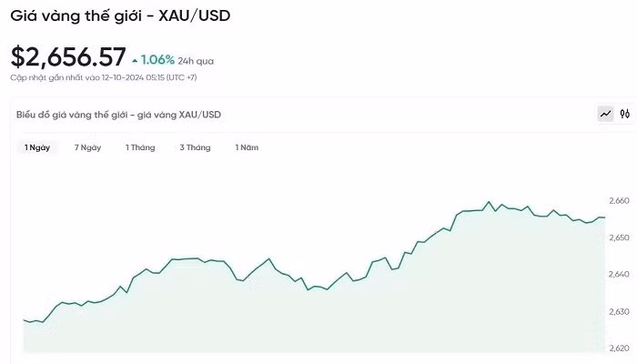Click the 2,650 y-axis label

(x=618, y=238)
